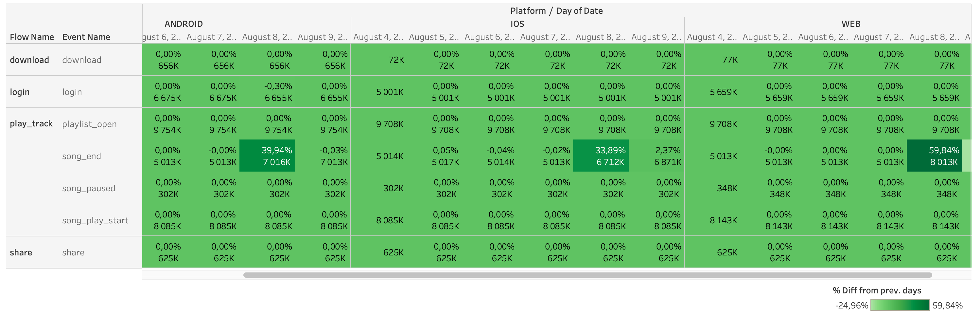Click the 2,37% cell showing 6 871K
The width and height of the screenshot is (980, 315).
pyautogui.click(x=656, y=156)
